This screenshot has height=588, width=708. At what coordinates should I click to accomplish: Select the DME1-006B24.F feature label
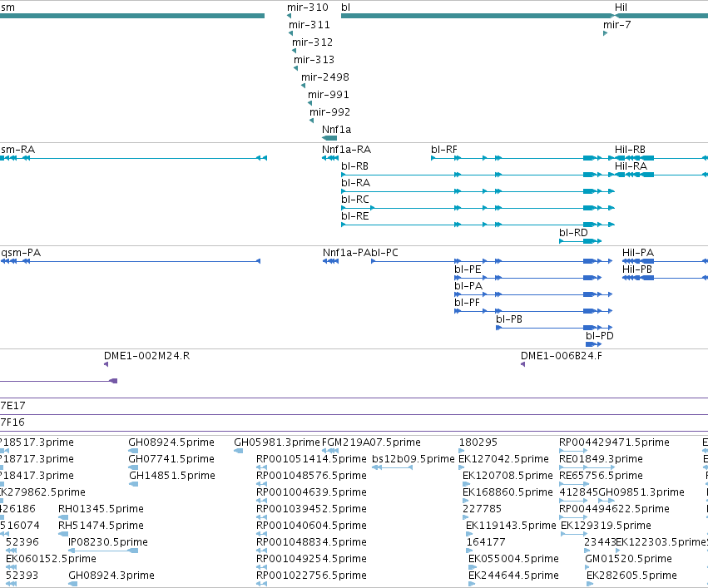click(562, 356)
